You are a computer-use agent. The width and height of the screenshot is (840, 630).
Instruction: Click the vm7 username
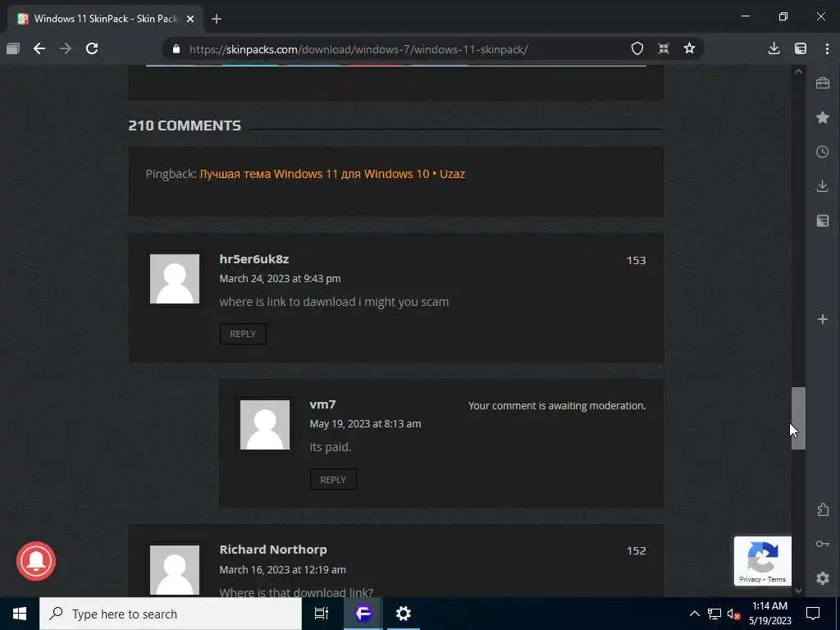point(322,404)
